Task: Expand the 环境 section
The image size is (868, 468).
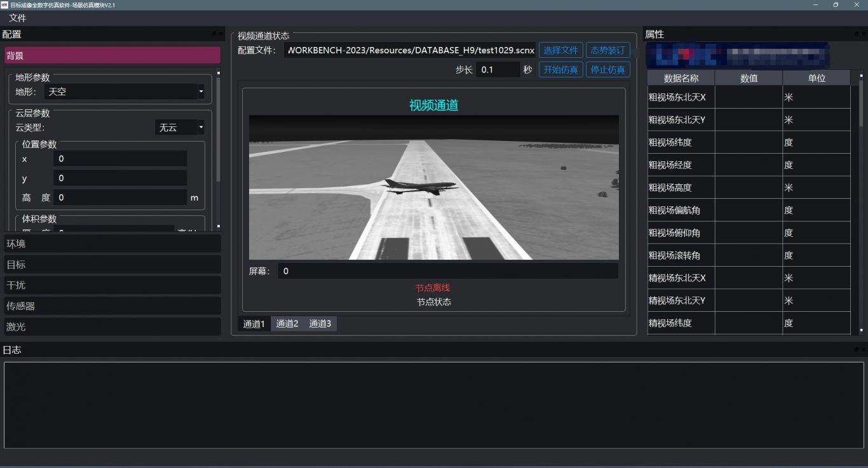Action: tap(112, 243)
